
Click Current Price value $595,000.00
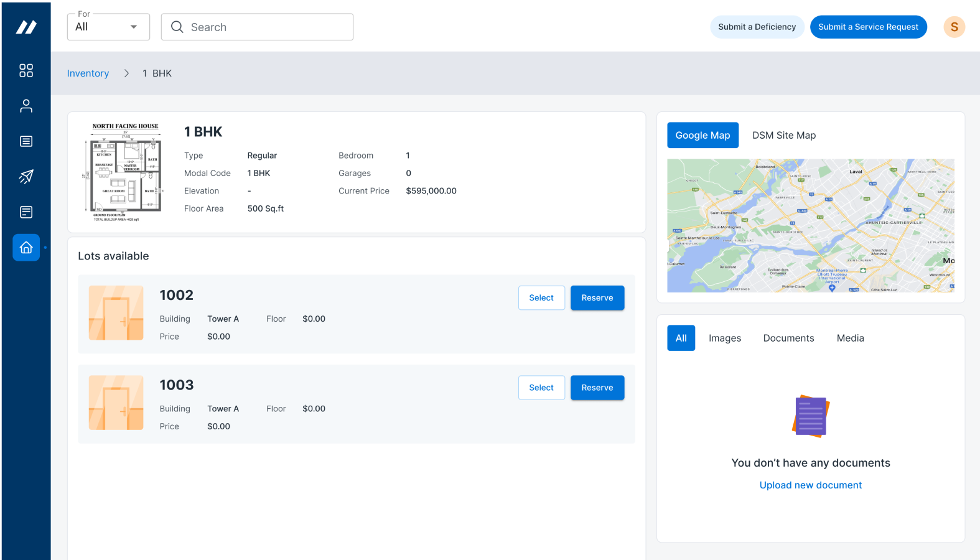click(431, 191)
